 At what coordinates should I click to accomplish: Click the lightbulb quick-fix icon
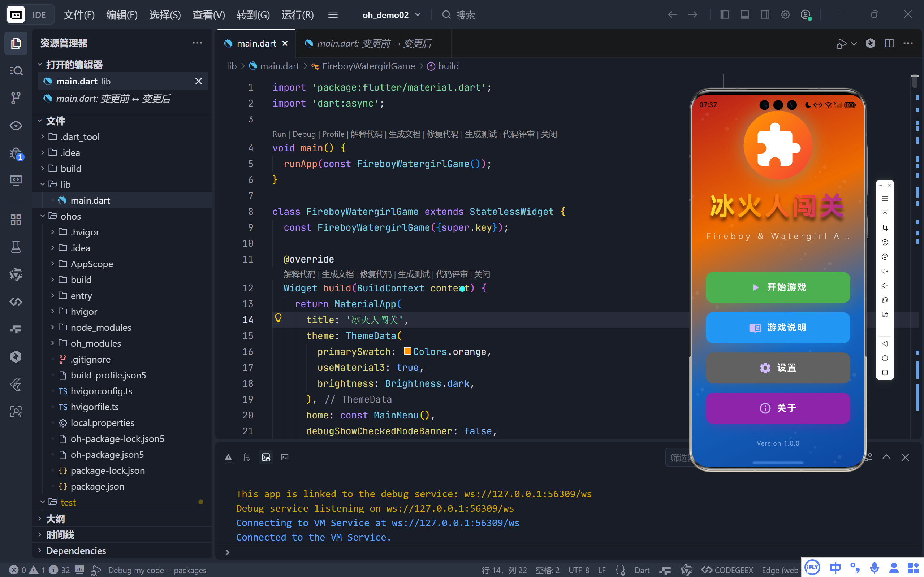(278, 318)
